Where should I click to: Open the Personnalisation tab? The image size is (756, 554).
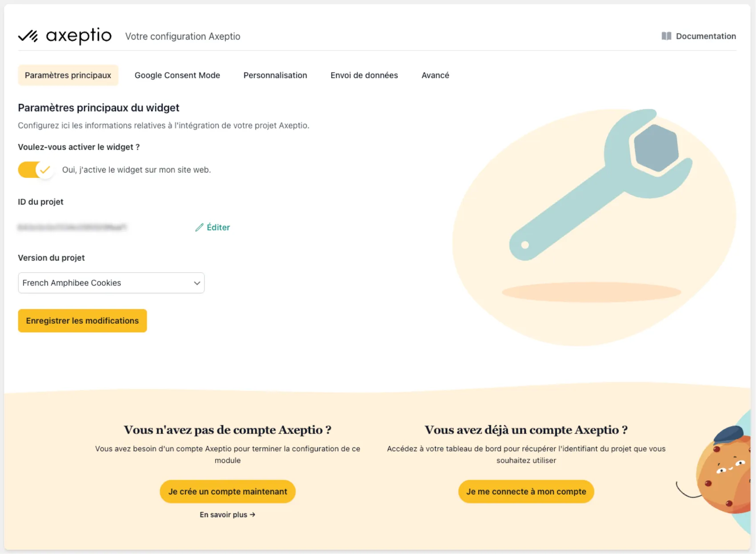[x=275, y=75]
